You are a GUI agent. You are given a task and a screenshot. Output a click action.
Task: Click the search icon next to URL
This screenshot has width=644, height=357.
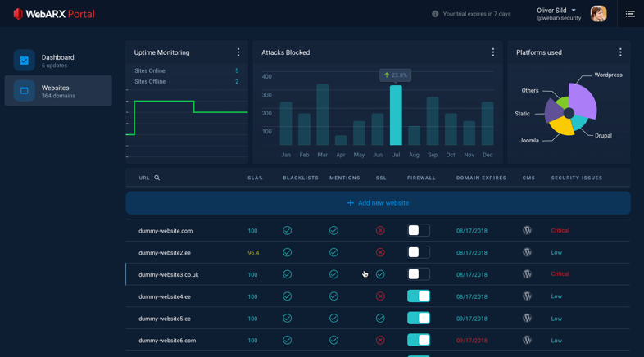157,178
